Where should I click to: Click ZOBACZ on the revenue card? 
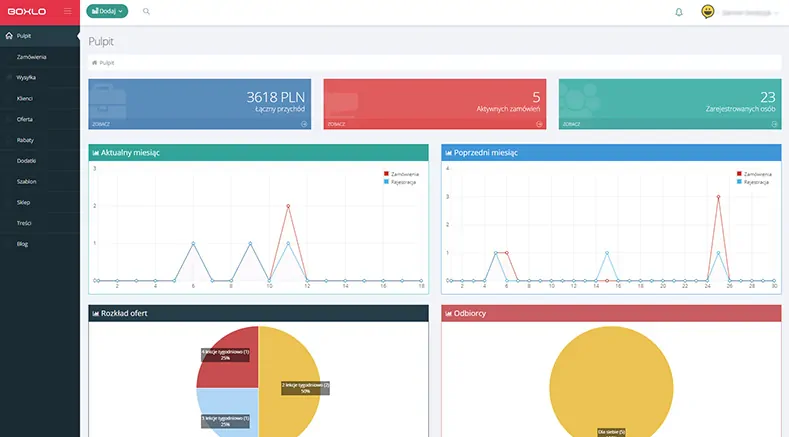100,124
